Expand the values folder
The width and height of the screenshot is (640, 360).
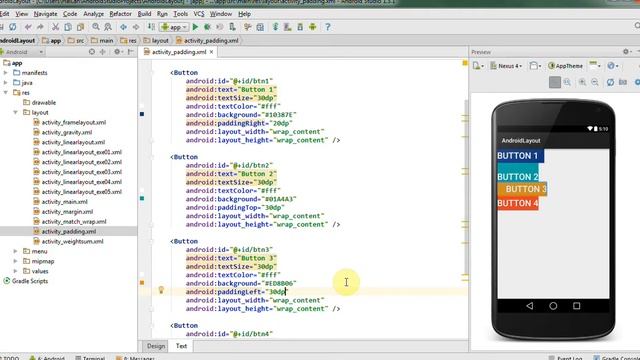pyautogui.click(x=16, y=271)
